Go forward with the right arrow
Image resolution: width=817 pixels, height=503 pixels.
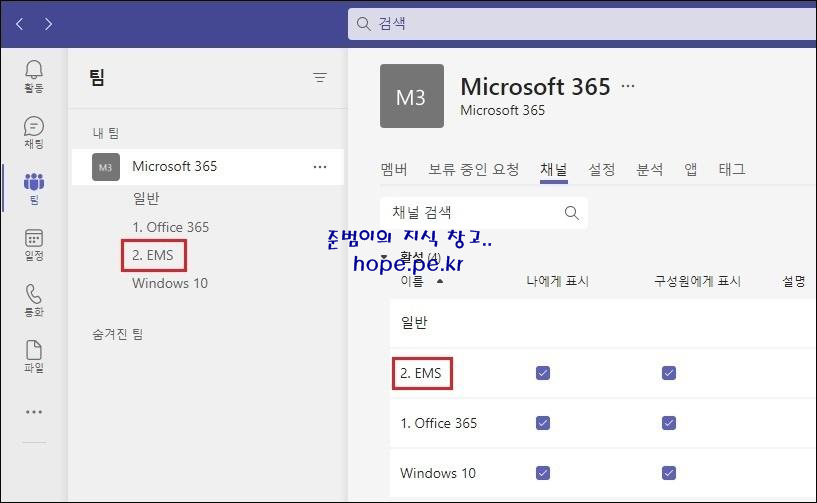(x=48, y=23)
